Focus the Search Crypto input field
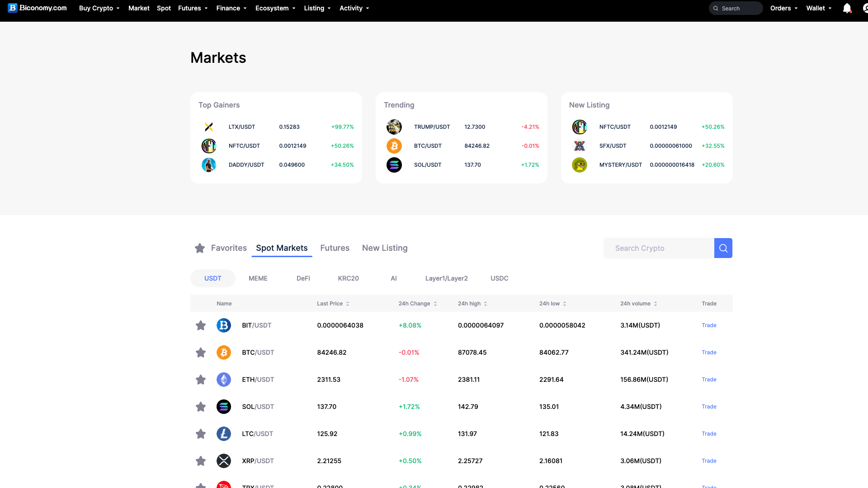The height and width of the screenshot is (488, 868). click(x=659, y=248)
